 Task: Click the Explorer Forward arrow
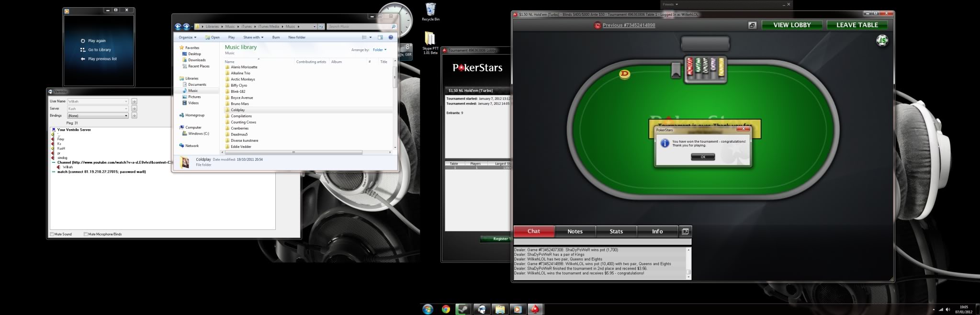pyautogui.click(x=186, y=27)
